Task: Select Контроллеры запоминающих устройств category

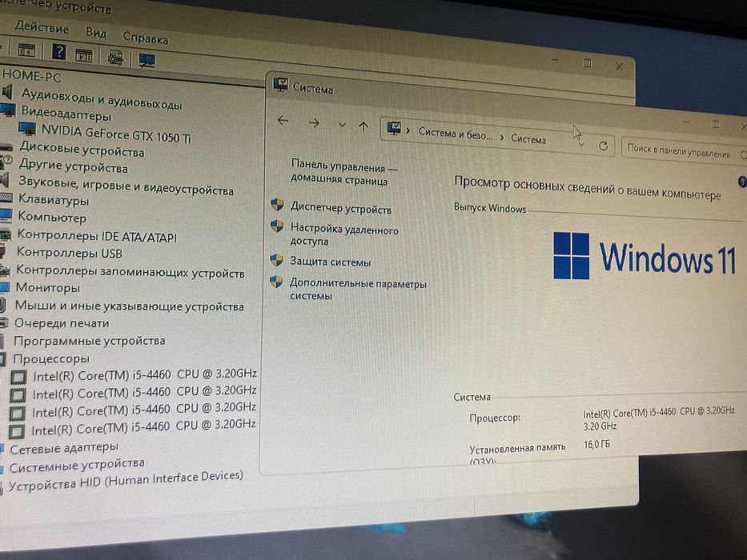Action: pyautogui.click(x=130, y=271)
